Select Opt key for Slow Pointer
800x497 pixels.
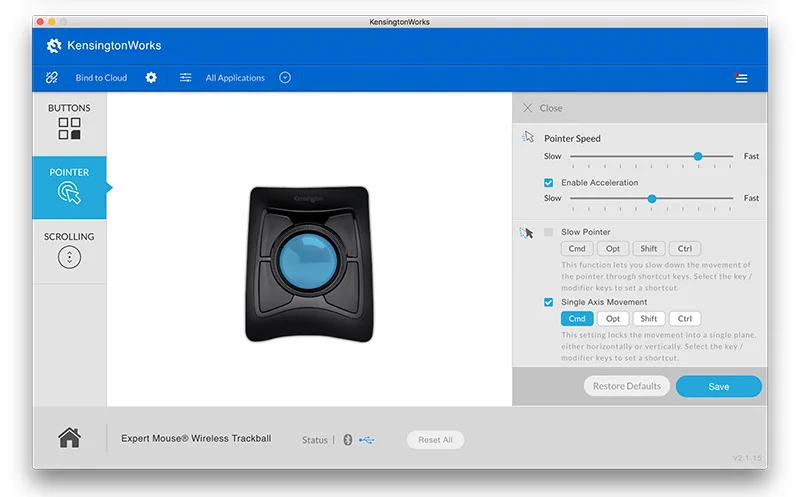(613, 248)
